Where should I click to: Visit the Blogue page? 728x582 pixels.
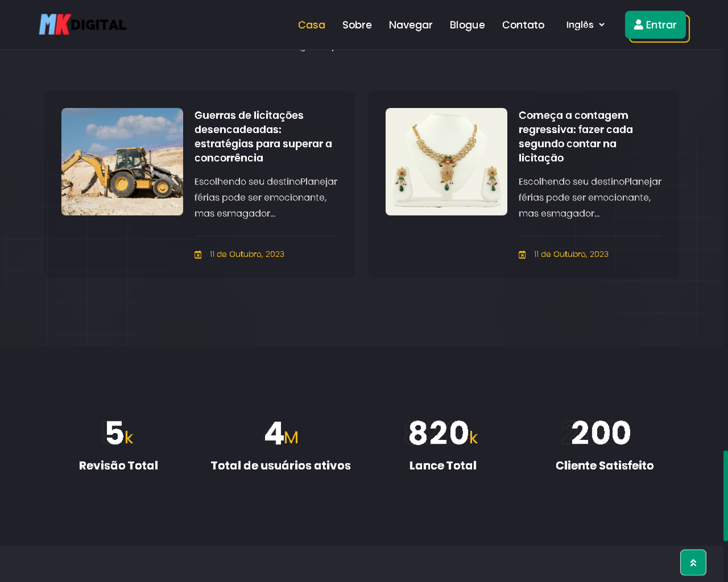467,25
